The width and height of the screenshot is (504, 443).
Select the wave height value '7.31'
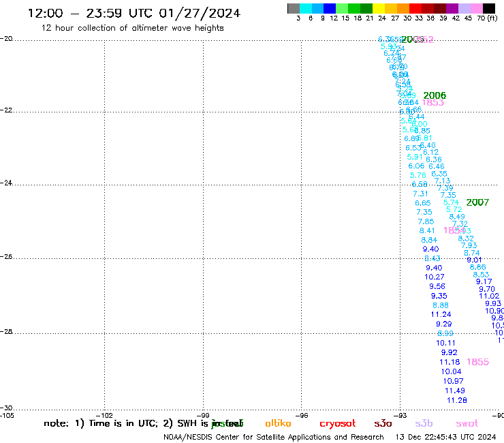point(420,194)
